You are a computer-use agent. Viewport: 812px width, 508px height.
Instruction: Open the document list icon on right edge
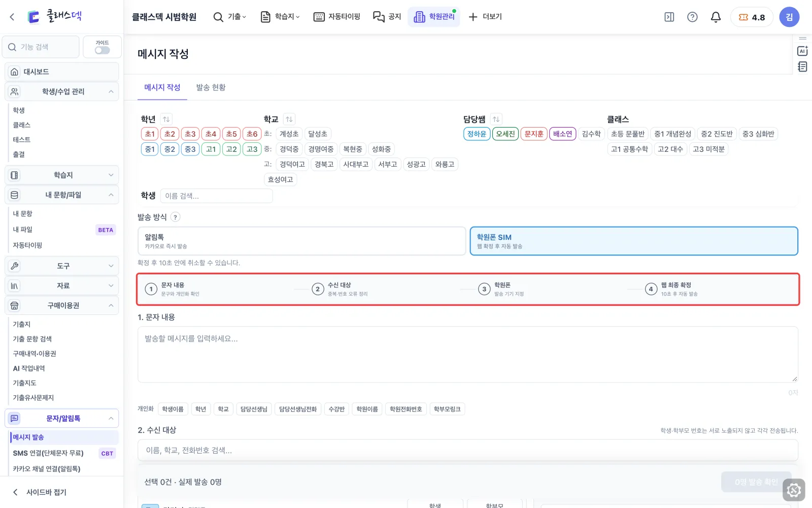click(x=802, y=67)
